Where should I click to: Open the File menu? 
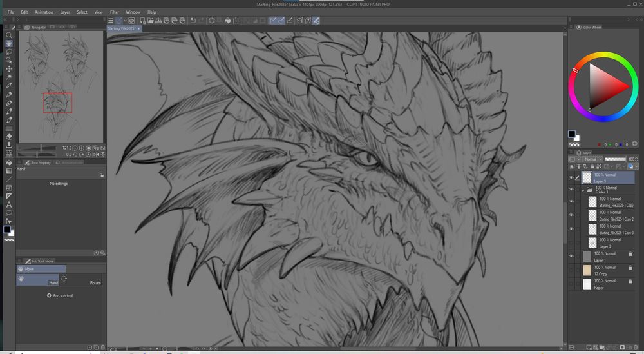coord(11,12)
